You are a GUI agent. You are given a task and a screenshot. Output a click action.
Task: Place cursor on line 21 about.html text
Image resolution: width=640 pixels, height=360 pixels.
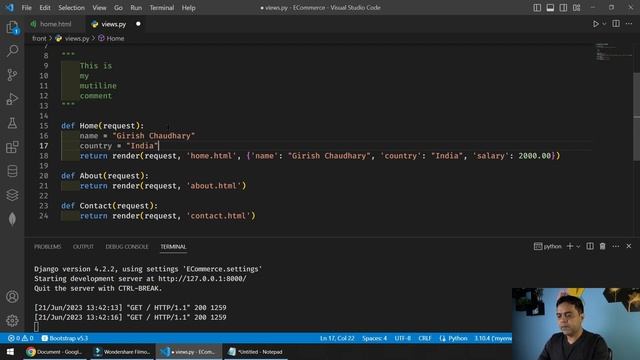pos(213,186)
